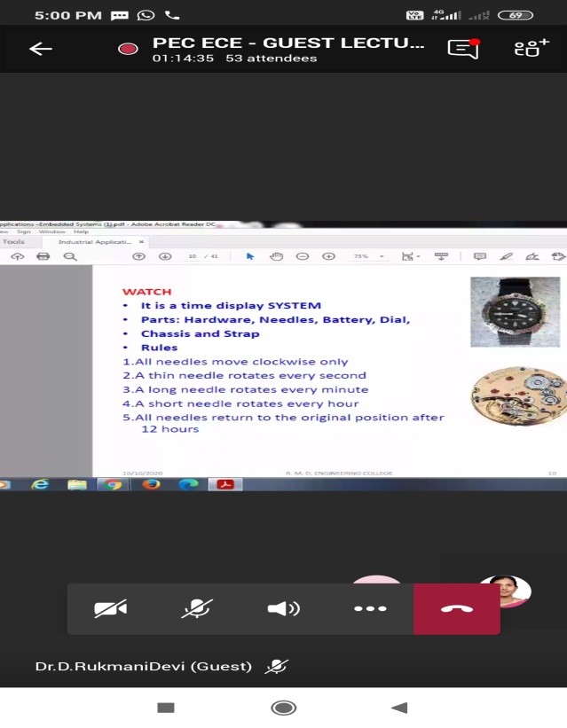Viewport: 567px width, 728px height.
Task: Click the print icon in Acrobat toolbar
Action: 43,256
